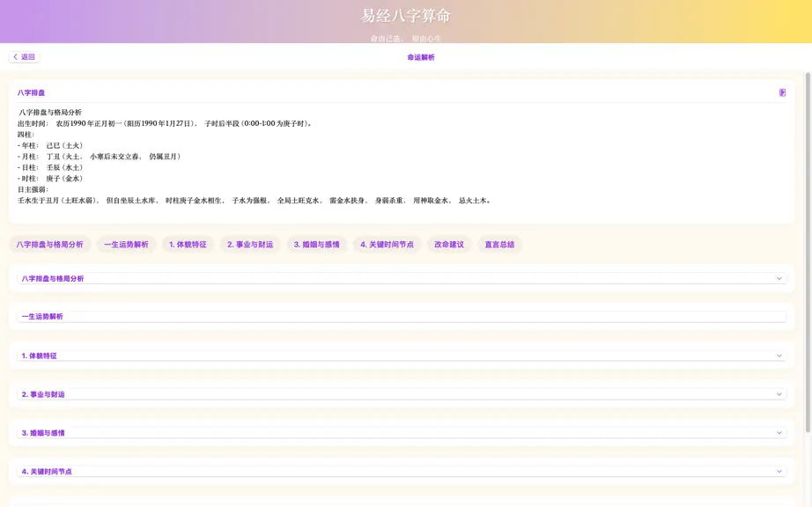The image size is (812, 507).
Task: Click the 返回 back button
Action: pyautogui.click(x=24, y=57)
